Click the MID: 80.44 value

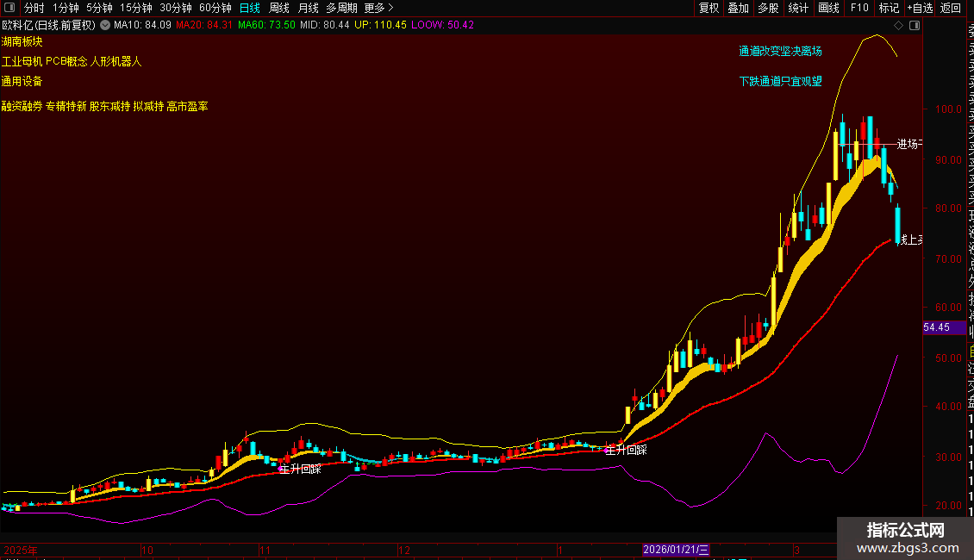pyautogui.click(x=325, y=25)
